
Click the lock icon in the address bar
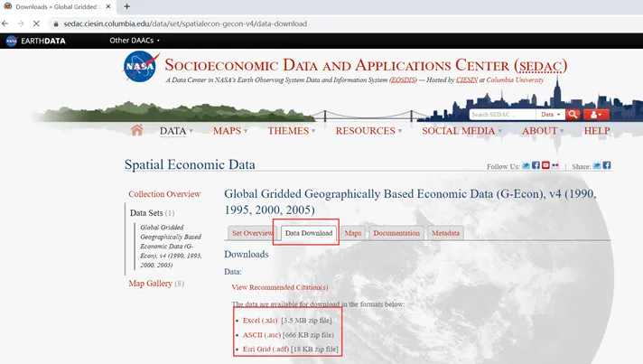click(x=56, y=24)
